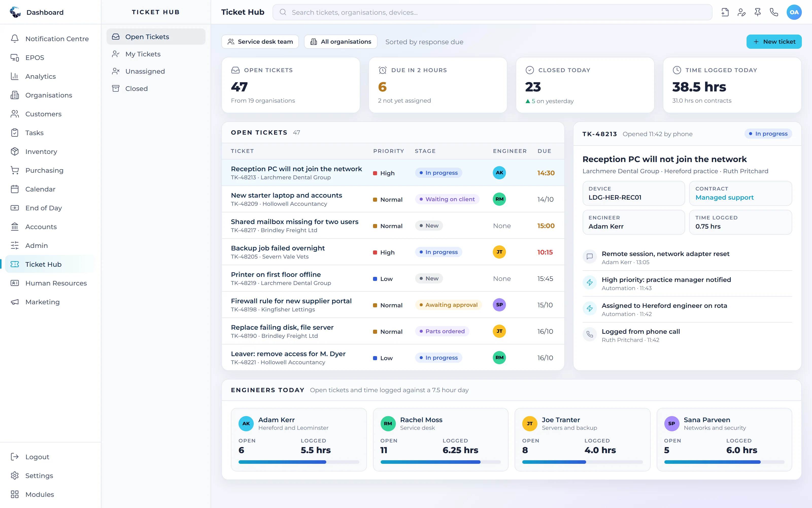The image size is (812, 508).
Task: Open the Notification Centre bell icon
Action: point(15,39)
